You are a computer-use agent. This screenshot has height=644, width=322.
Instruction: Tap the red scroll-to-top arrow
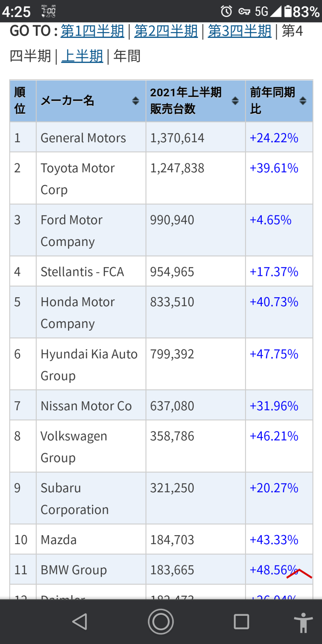point(299,573)
